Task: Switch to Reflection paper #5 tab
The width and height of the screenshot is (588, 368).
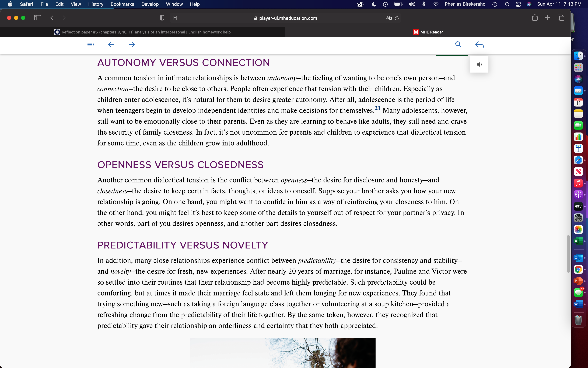Action: click(142, 32)
